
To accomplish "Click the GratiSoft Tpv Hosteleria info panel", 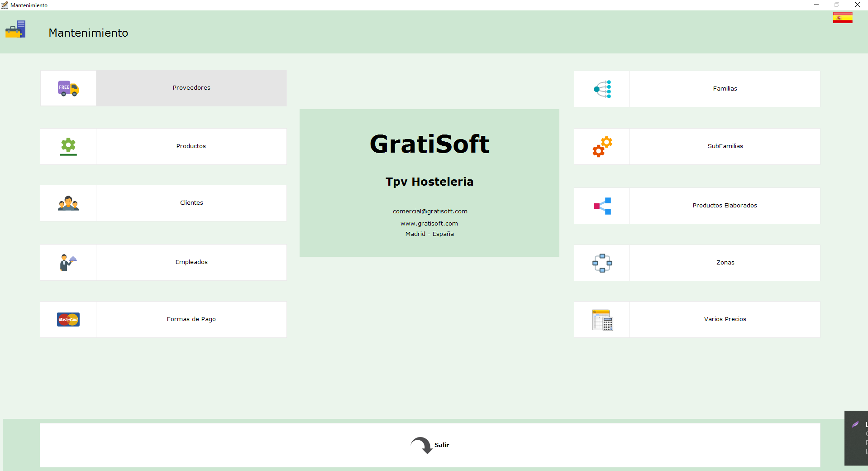I will click(429, 183).
